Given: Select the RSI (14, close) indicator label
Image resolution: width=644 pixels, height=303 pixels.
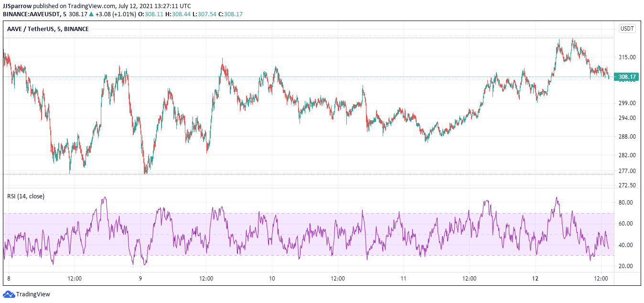Looking at the screenshot, I should point(26,196).
